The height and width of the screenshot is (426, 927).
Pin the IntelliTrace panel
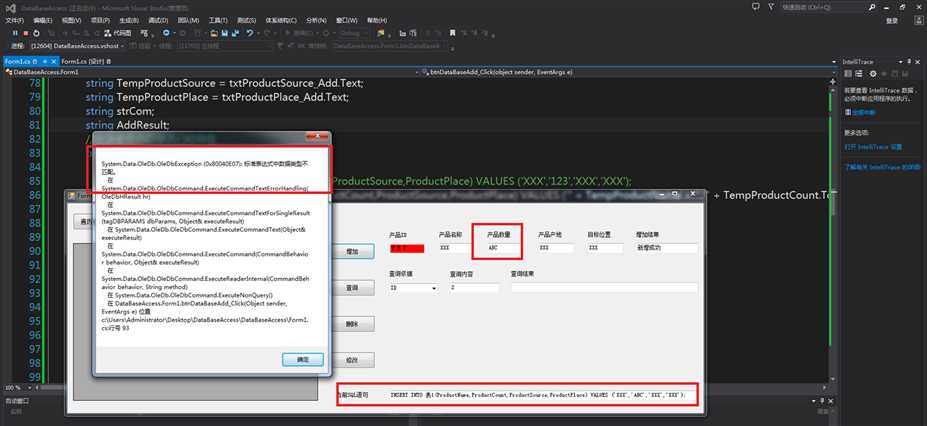(x=909, y=61)
